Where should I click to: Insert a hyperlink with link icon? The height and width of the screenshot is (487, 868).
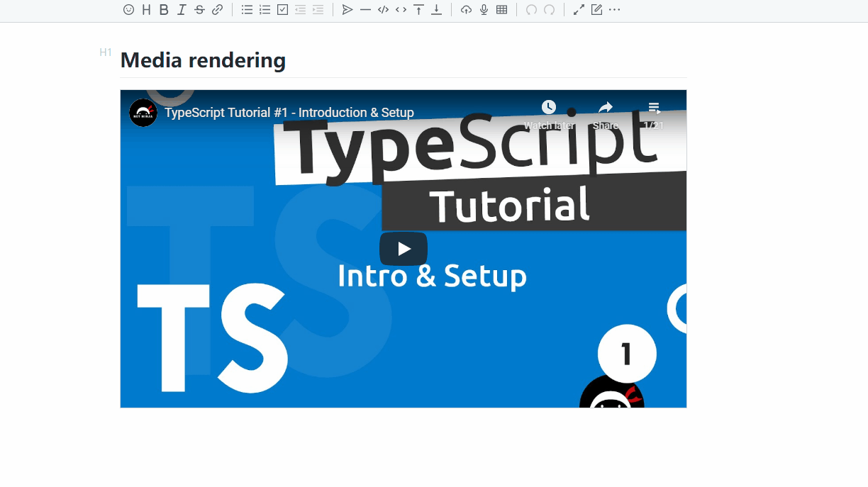click(218, 10)
